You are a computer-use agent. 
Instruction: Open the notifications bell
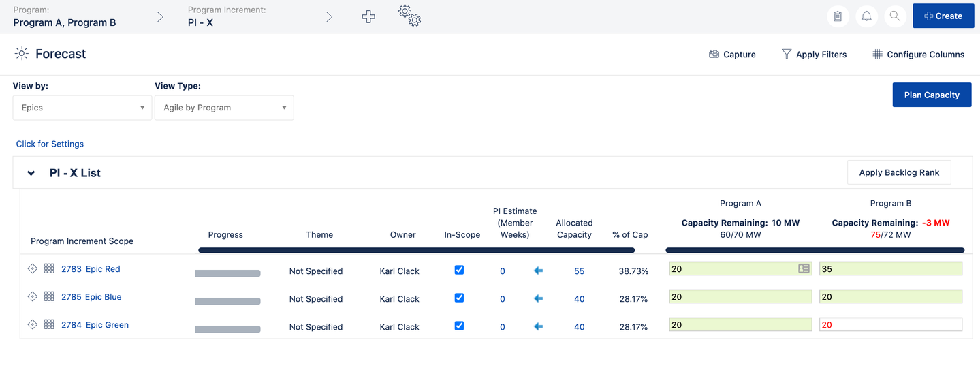pyautogui.click(x=866, y=16)
